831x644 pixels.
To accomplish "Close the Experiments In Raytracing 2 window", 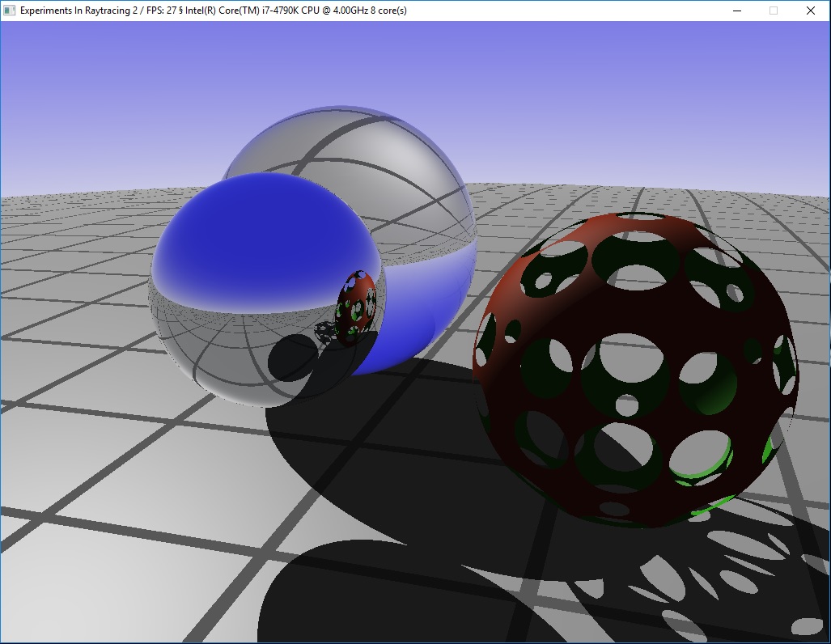I will pos(811,11).
